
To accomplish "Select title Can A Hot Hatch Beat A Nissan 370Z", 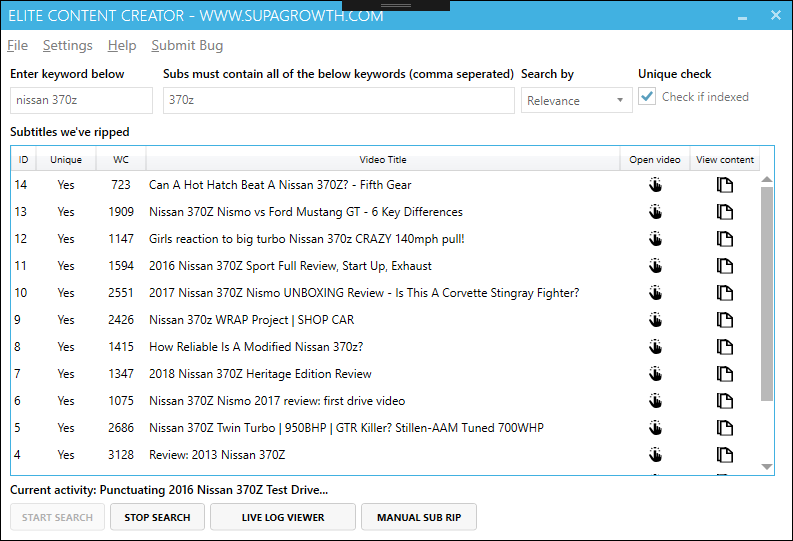I will pyautogui.click(x=280, y=185).
